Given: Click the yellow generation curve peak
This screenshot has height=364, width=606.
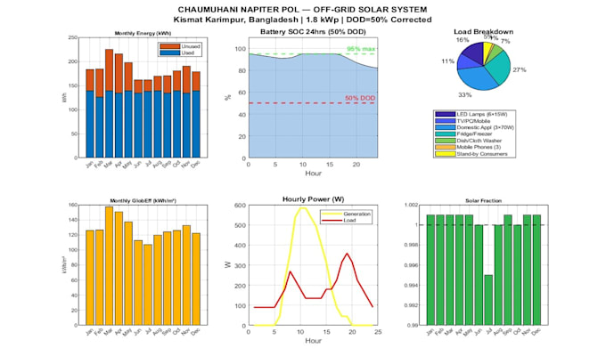Looking at the screenshot, I should coord(303,208).
